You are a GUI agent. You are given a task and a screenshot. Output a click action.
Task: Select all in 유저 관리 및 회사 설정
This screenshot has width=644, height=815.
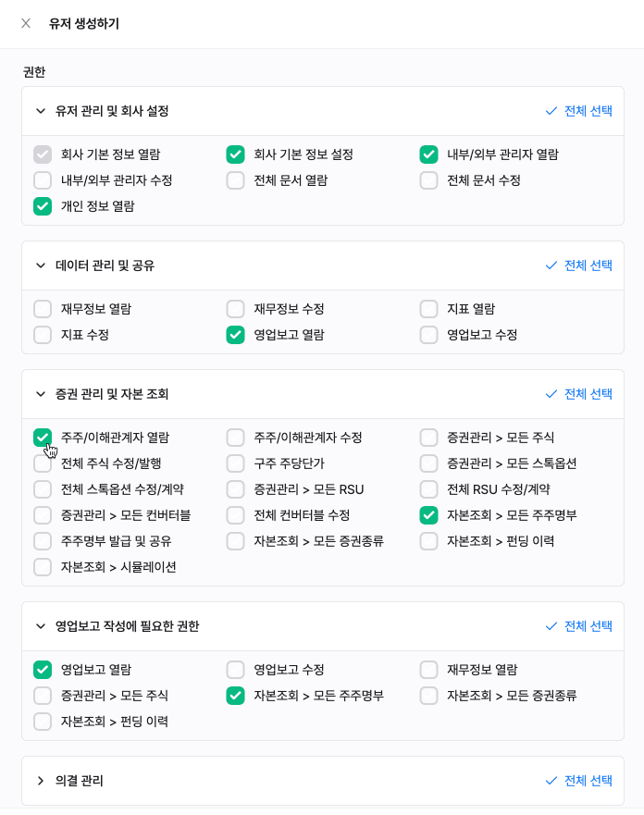(x=579, y=111)
